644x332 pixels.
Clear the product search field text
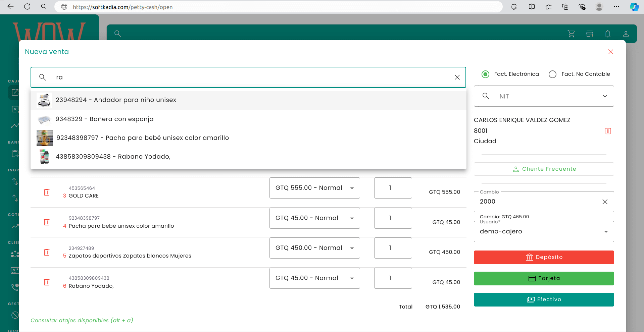(457, 77)
